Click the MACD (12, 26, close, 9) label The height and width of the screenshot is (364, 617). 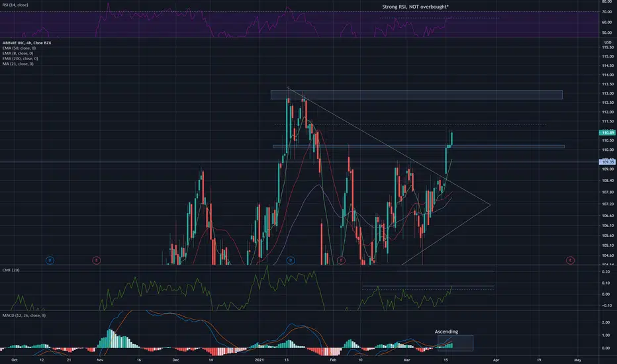tap(24, 315)
